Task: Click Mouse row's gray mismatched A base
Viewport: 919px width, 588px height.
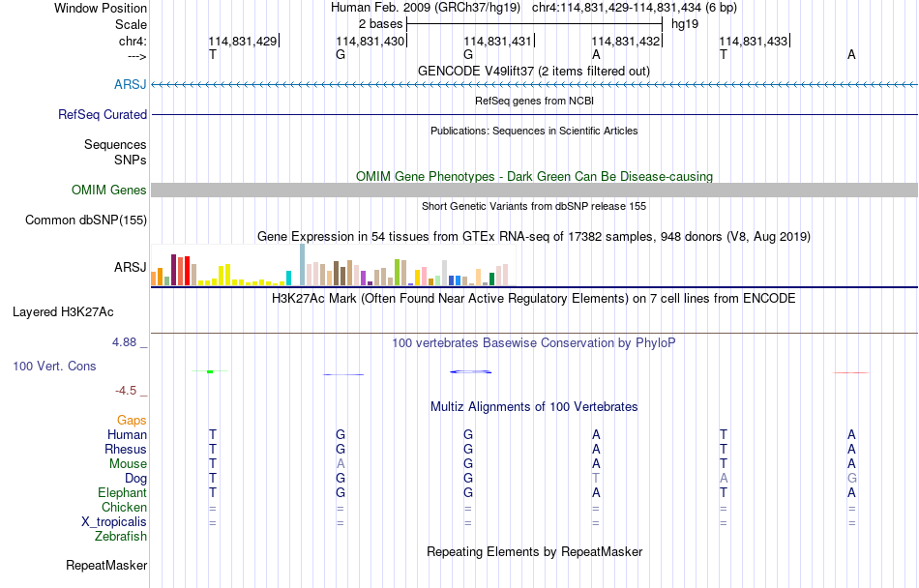Action: [341, 464]
